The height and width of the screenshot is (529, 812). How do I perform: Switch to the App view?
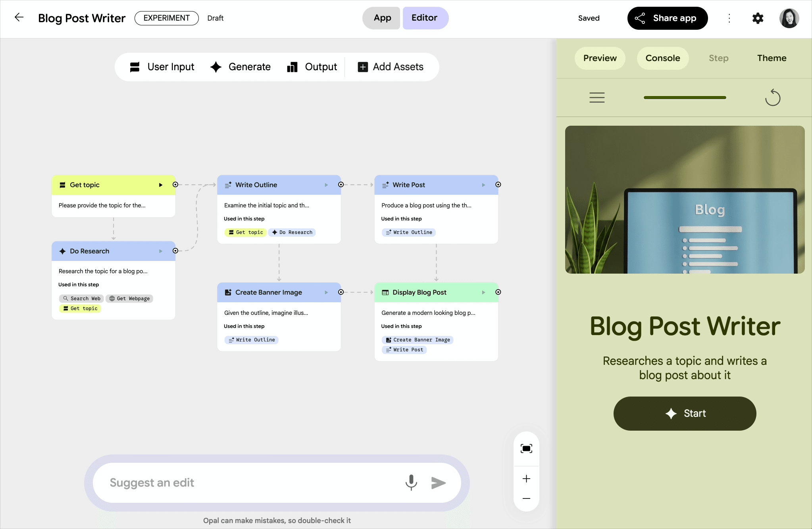382,18
